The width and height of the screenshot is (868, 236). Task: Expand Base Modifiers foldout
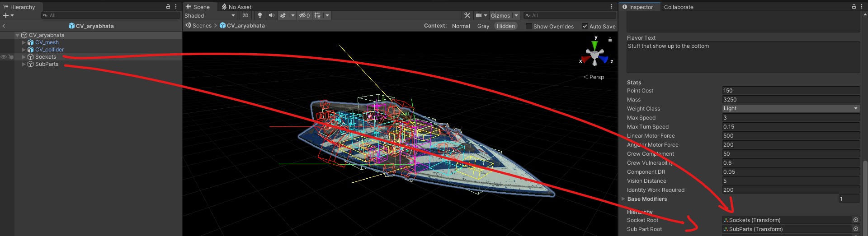[623, 199]
